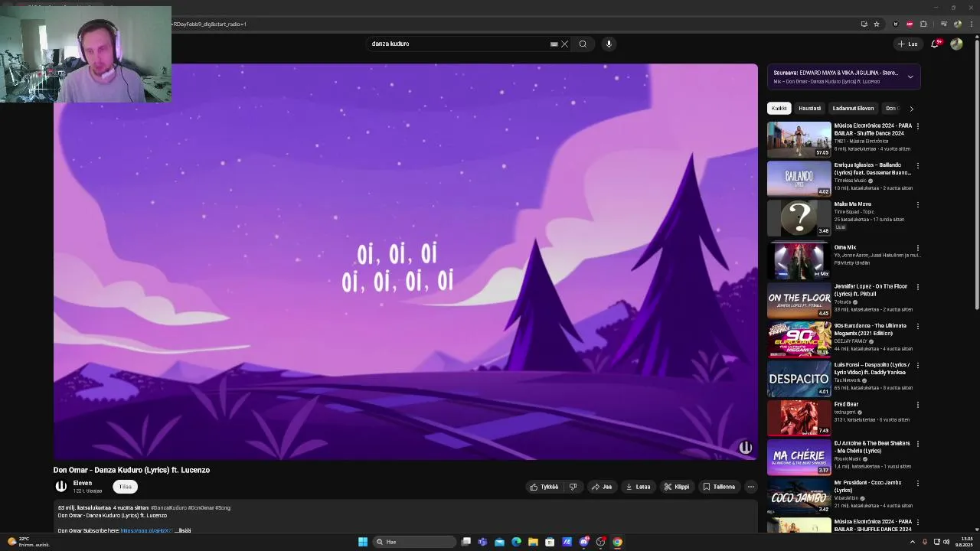
Task: Focus the YouTube search field
Action: click(458, 44)
